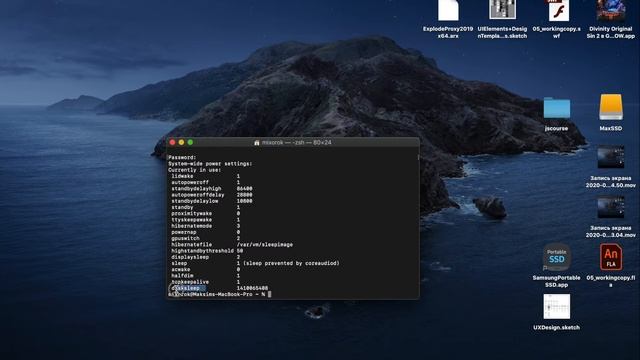
Task: Click the halfdim setting name
Action: (182, 276)
